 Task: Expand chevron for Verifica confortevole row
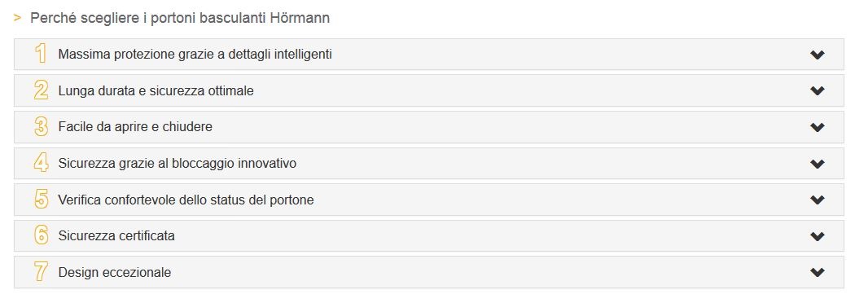[x=817, y=200]
